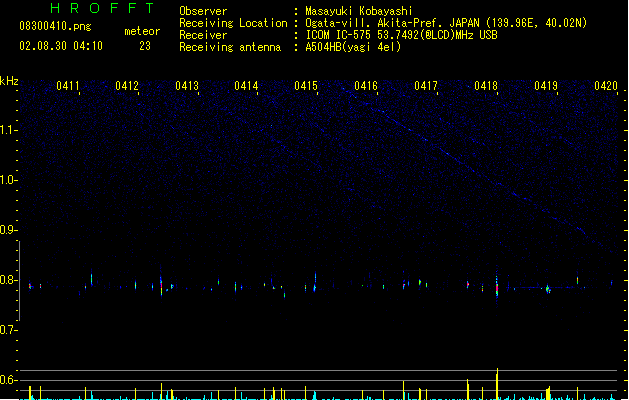This screenshot has width=629, height=400.
Task: Click the 0.8 kHz axis label
Action: [8, 280]
